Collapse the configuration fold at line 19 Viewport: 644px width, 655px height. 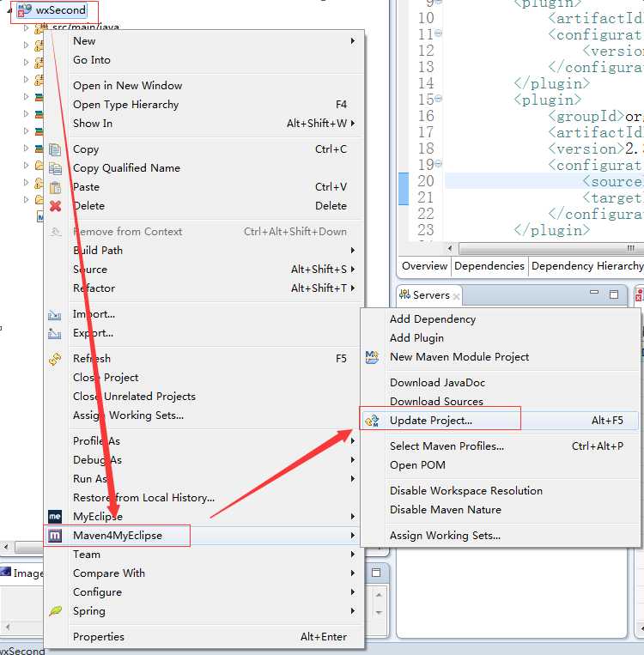click(x=438, y=163)
